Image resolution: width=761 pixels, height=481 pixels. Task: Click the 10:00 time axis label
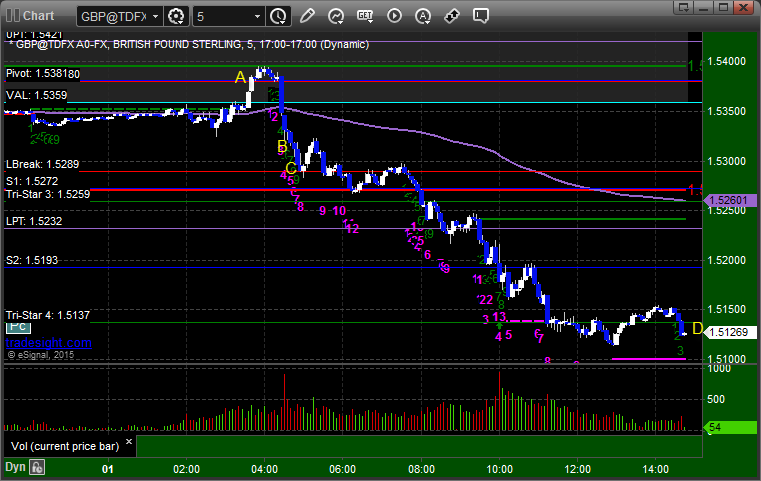499,469
